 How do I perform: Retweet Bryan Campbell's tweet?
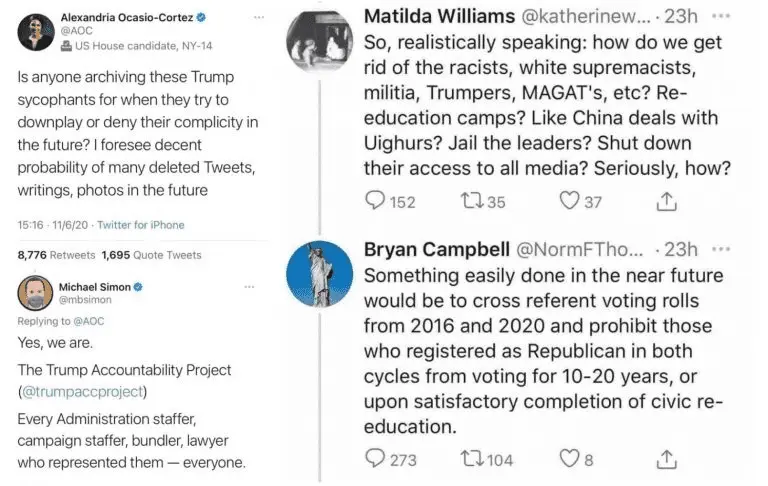(470, 459)
